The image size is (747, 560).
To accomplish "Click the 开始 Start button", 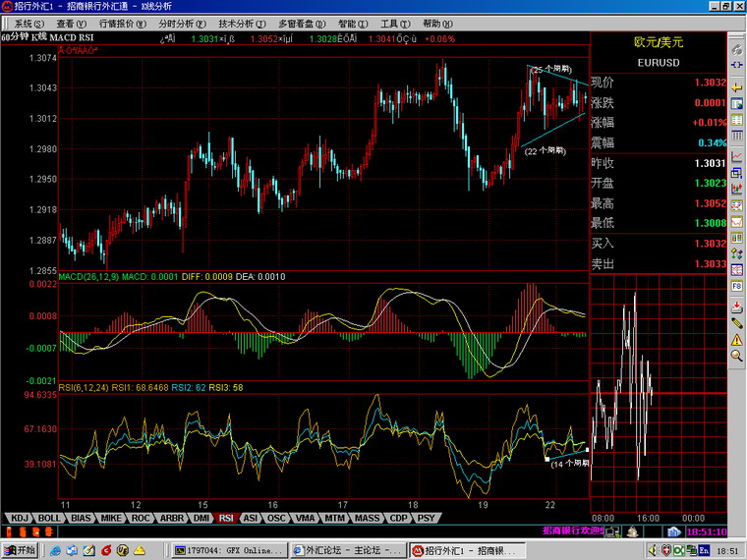I will 20,551.
